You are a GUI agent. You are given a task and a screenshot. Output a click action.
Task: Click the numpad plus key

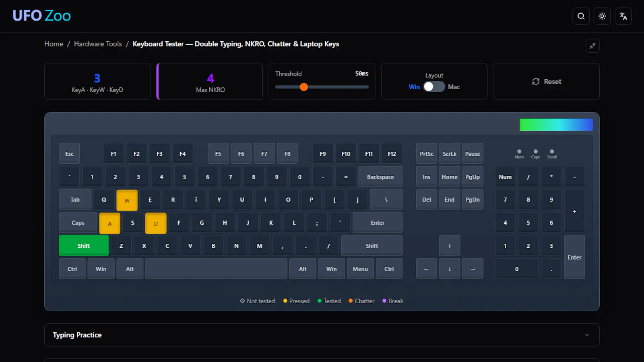pos(574,211)
